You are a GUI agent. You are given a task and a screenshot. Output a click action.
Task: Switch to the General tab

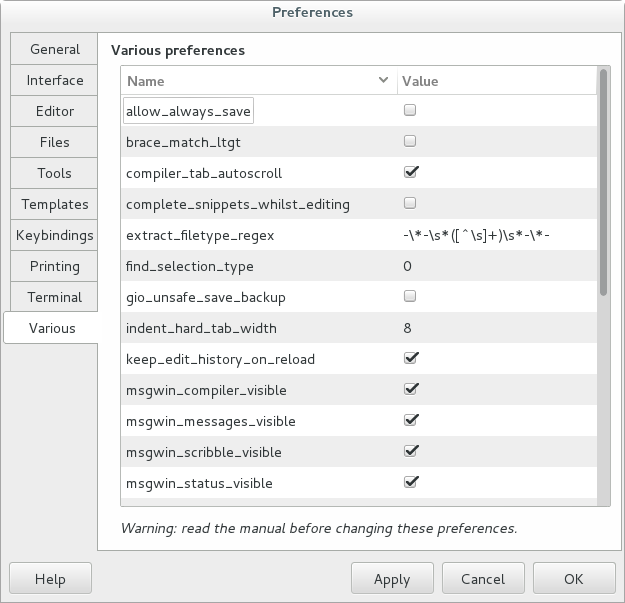pos(54,49)
